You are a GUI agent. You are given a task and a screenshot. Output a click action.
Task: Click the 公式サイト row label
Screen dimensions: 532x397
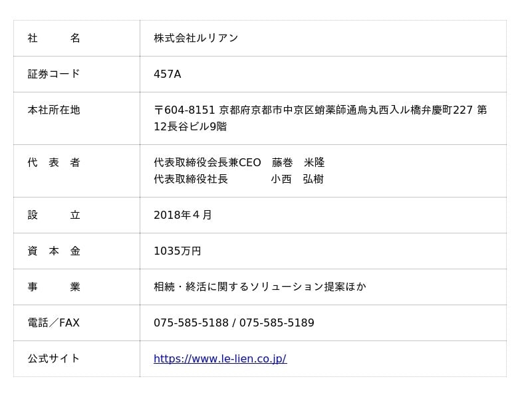pos(54,358)
